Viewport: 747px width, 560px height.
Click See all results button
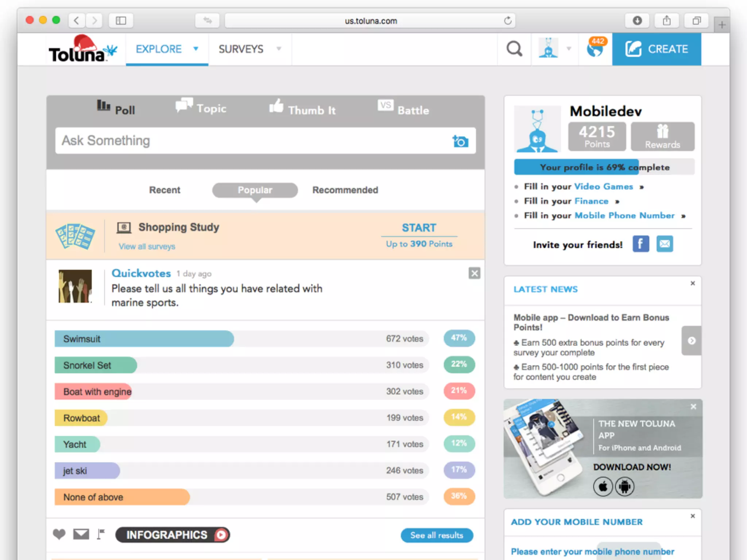point(437,535)
